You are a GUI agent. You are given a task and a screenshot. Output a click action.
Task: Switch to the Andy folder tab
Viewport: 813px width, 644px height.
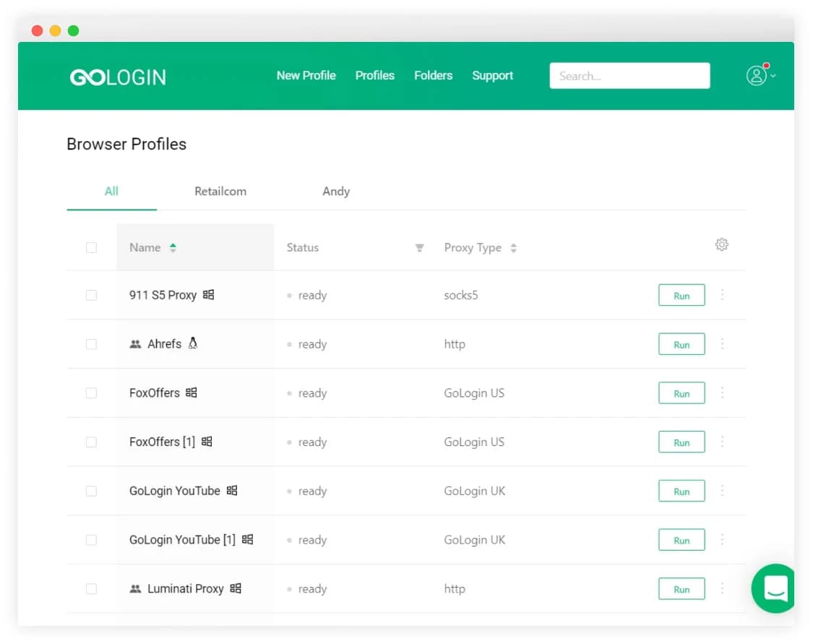336,192
